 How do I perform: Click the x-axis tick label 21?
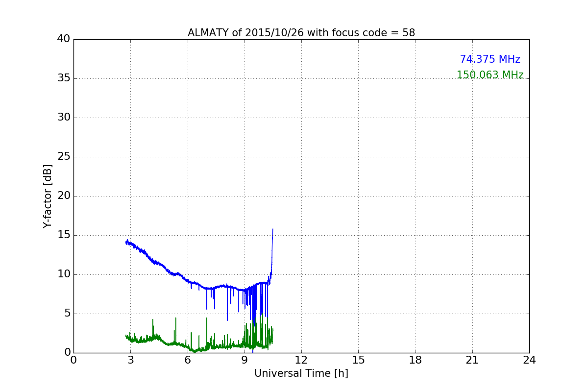(472, 360)
